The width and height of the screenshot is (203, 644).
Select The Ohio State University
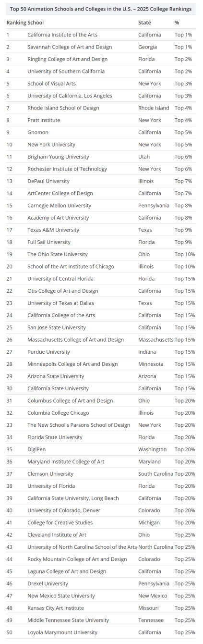pos(58,254)
